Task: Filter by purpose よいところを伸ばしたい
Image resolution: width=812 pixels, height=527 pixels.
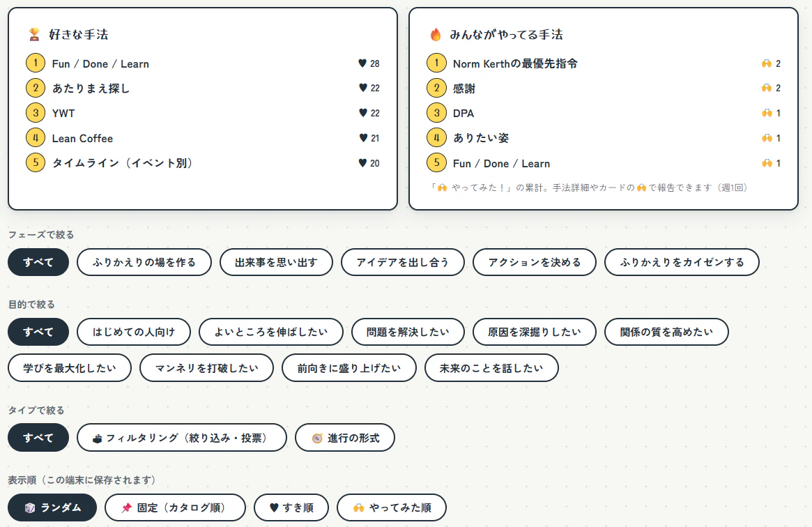Action: coord(271,332)
